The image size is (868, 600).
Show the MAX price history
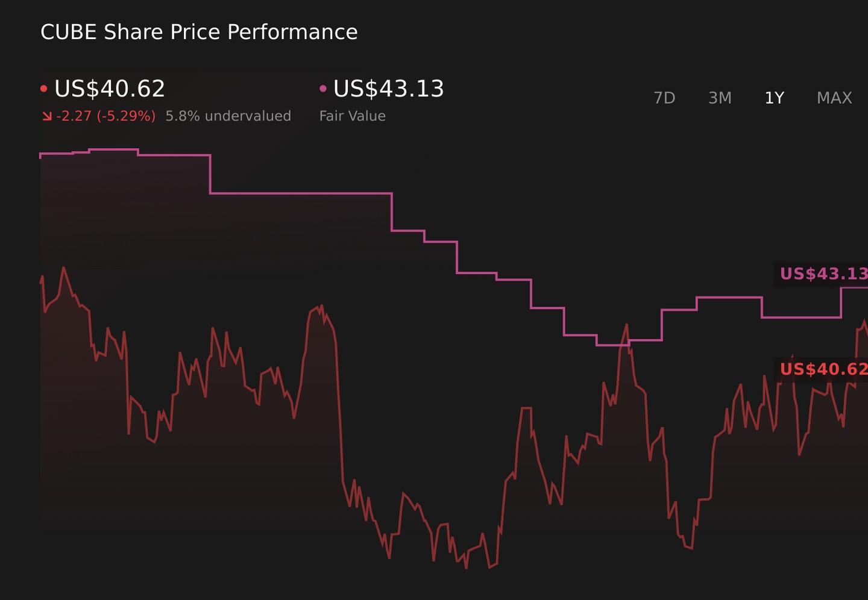[x=834, y=98]
